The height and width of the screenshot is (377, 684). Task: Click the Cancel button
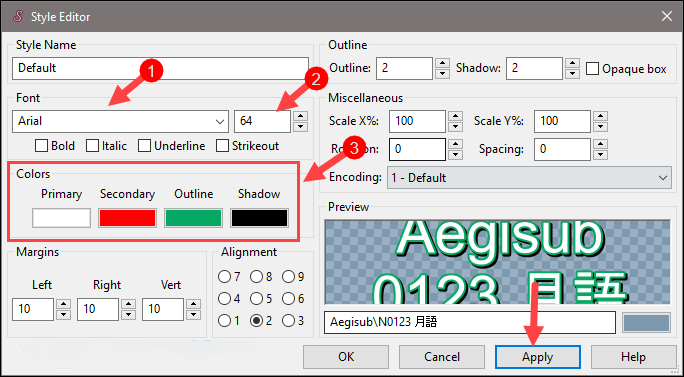pyautogui.click(x=441, y=357)
